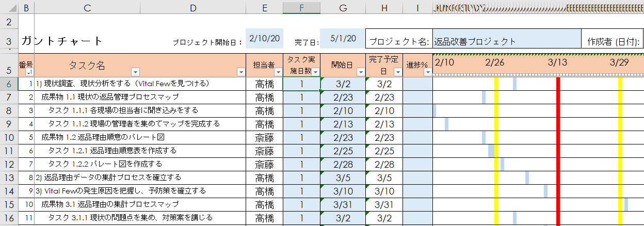This screenshot has height=226, width=644.
Task: Select column E header
Action: point(264,8)
